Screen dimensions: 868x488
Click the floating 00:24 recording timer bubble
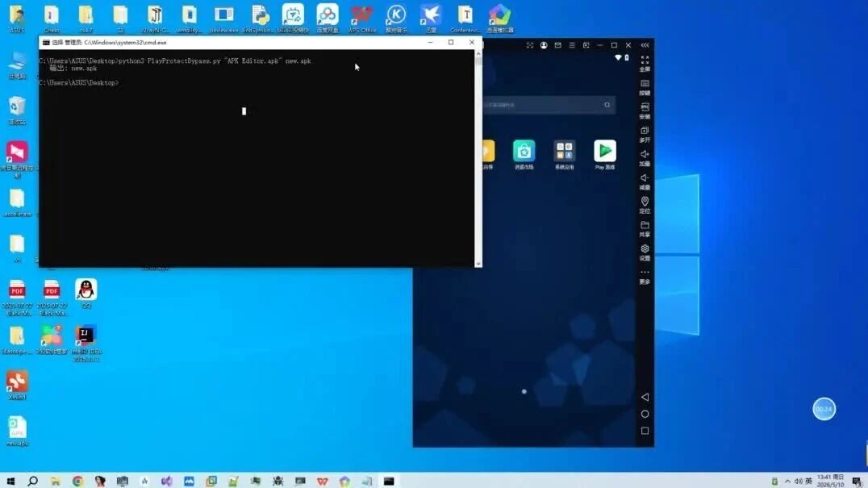click(824, 409)
